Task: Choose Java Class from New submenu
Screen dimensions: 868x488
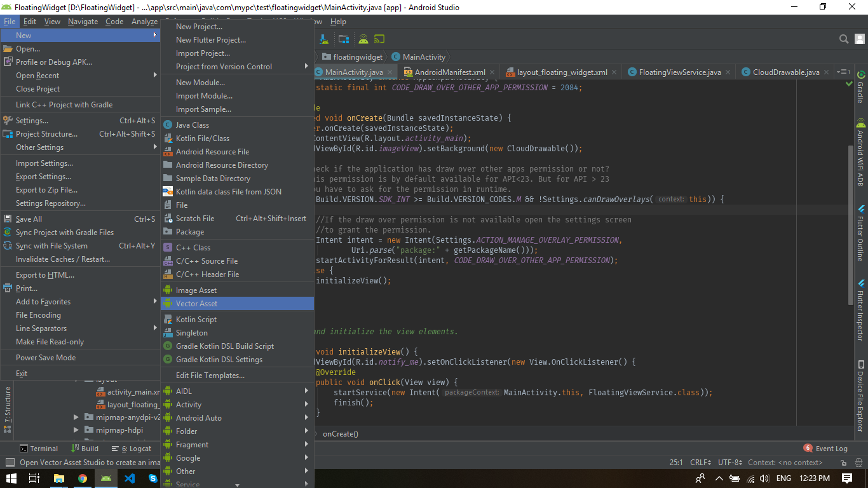Action: click(237, 125)
